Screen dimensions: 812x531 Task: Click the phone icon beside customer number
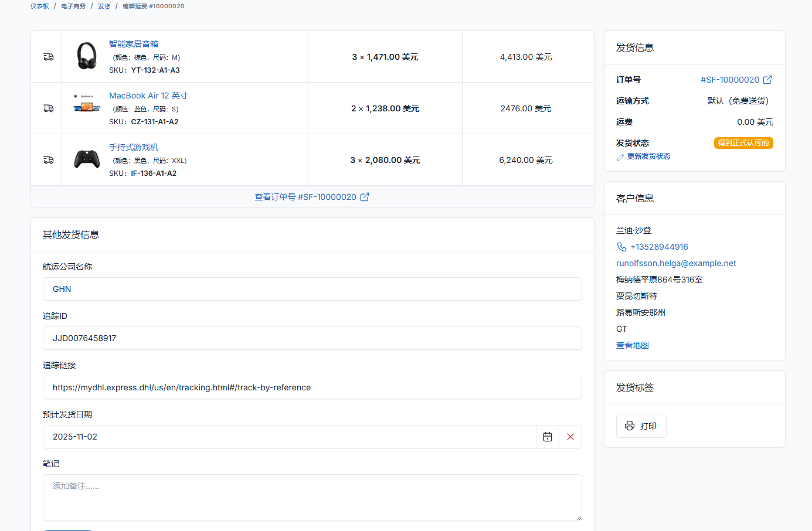coord(621,247)
